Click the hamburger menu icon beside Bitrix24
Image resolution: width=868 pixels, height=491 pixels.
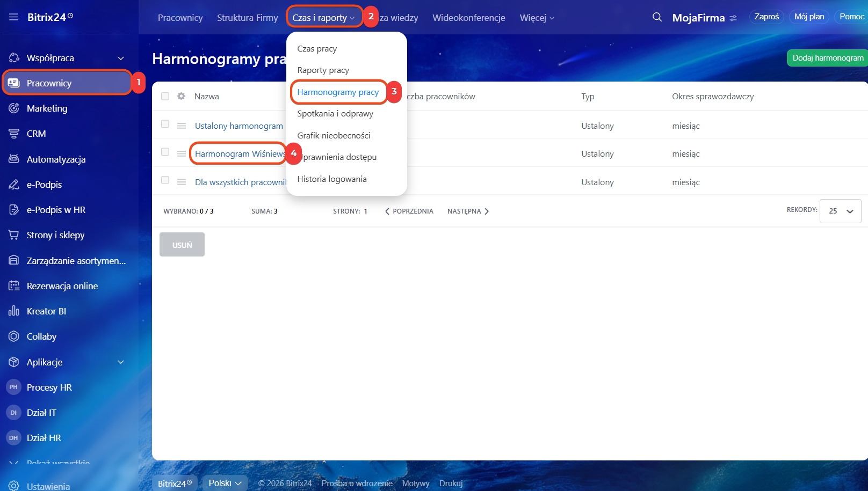click(x=13, y=17)
